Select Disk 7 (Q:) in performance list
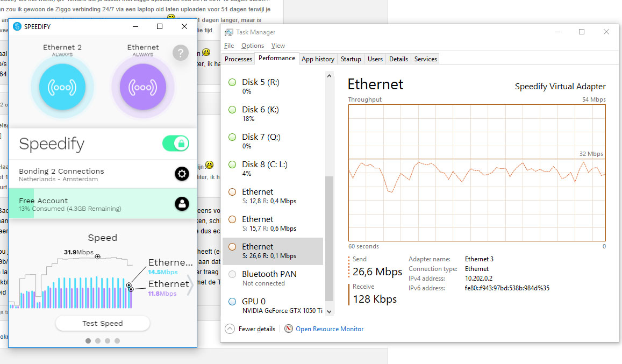Viewport: 622px width, 364px height. (273, 141)
